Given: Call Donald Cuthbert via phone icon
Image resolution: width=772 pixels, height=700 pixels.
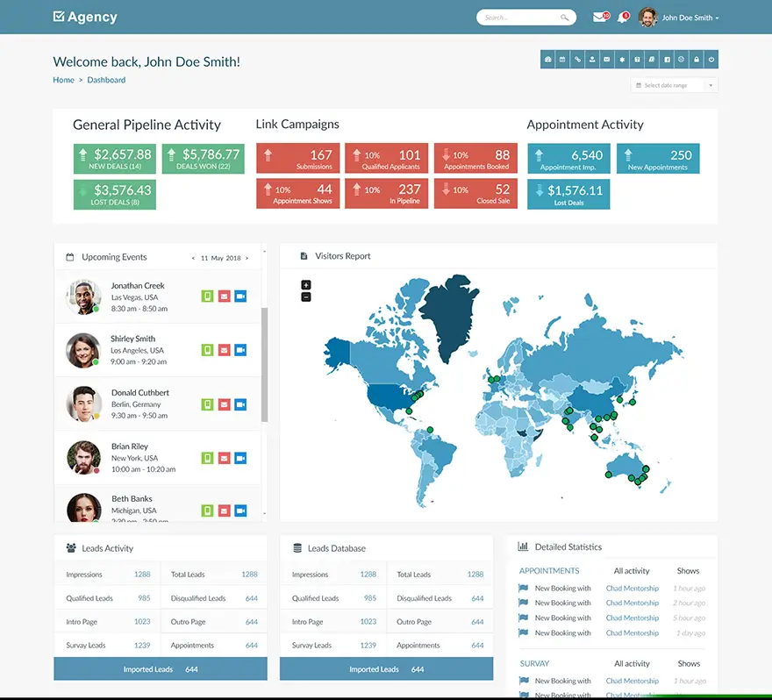Looking at the screenshot, I should (207, 404).
